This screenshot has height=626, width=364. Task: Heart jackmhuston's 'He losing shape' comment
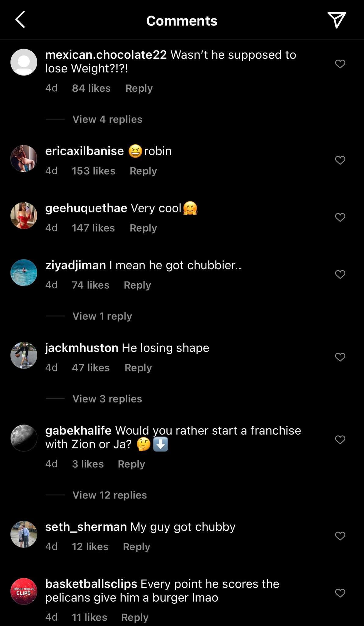[340, 357]
